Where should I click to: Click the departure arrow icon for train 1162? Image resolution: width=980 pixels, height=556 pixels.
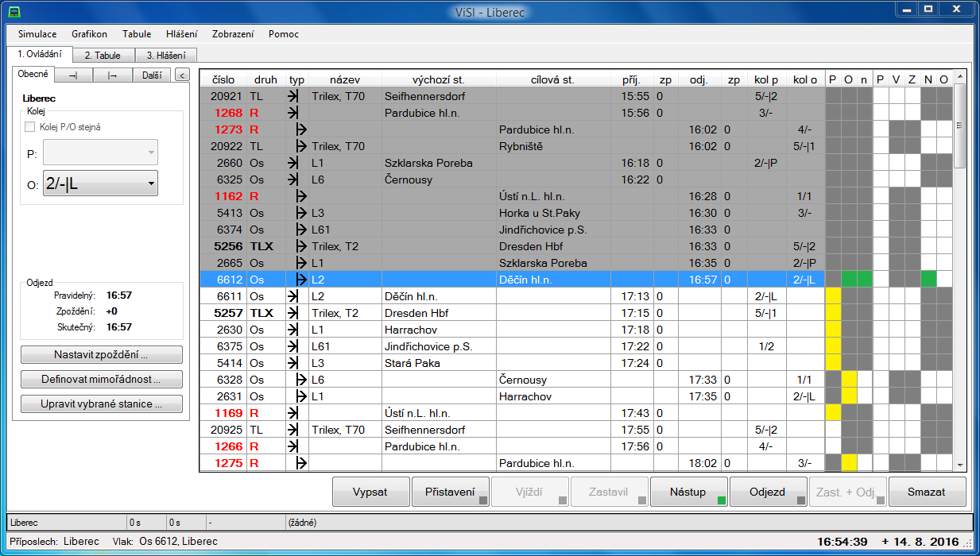pos(300,196)
